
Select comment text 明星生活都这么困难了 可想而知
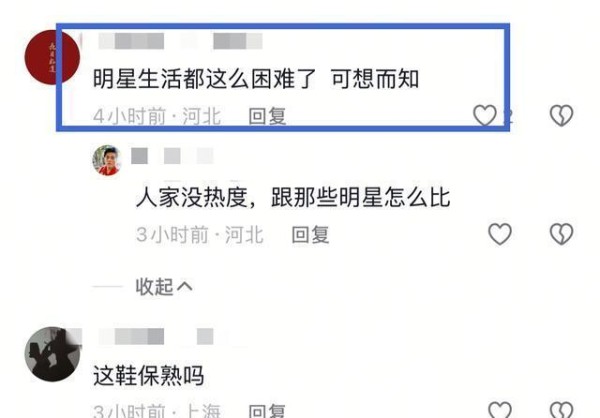pyautogui.click(x=256, y=79)
